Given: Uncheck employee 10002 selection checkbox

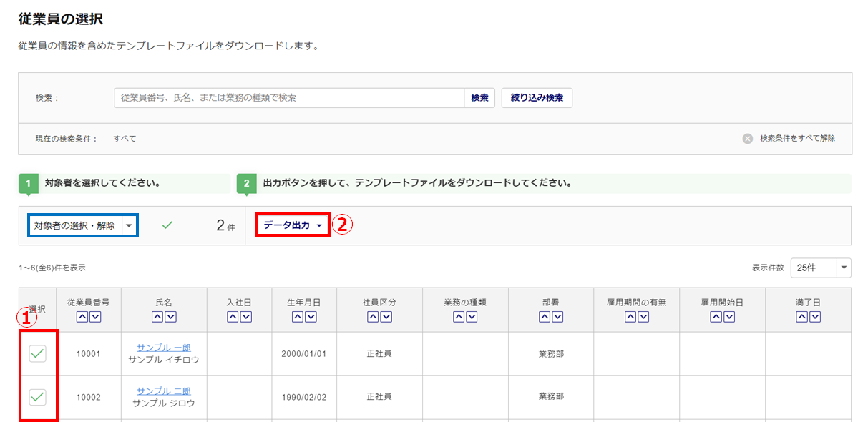Looking at the screenshot, I should pos(37,396).
